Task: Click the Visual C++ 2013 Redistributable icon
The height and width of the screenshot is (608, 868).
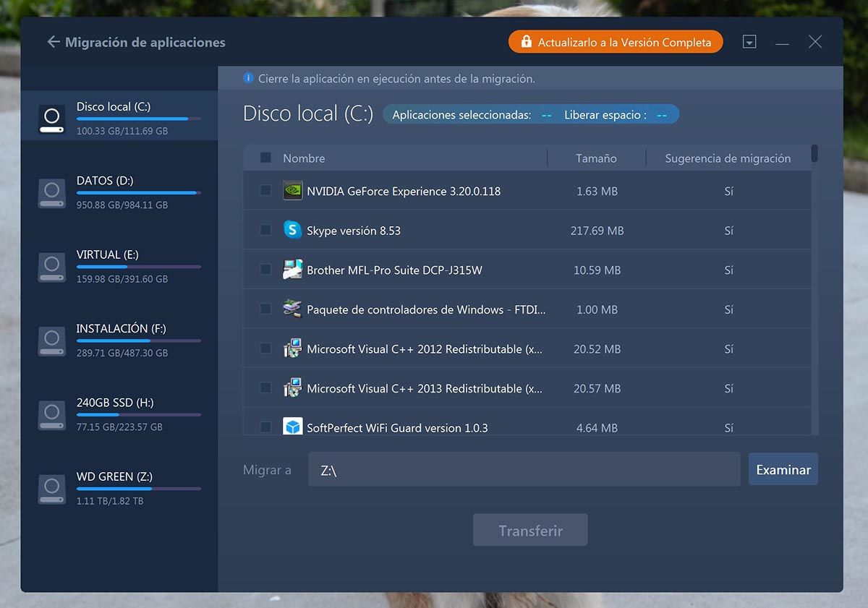Action: pos(292,388)
